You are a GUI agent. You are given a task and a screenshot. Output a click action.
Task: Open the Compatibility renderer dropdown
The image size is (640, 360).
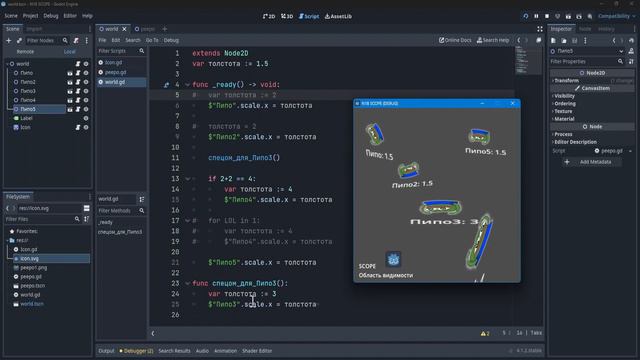pyautogui.click(x=617, y=16)
